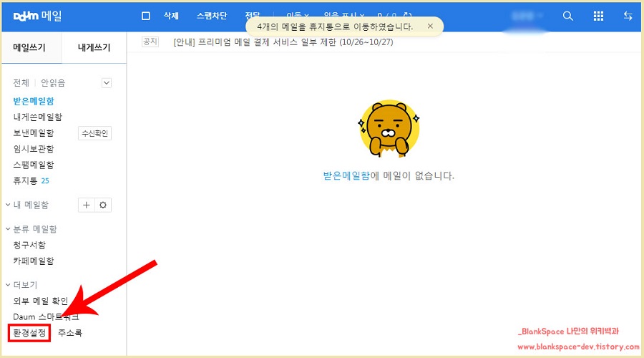Show 전체 mail filter
644x358 pixels.
coord(21,83)
